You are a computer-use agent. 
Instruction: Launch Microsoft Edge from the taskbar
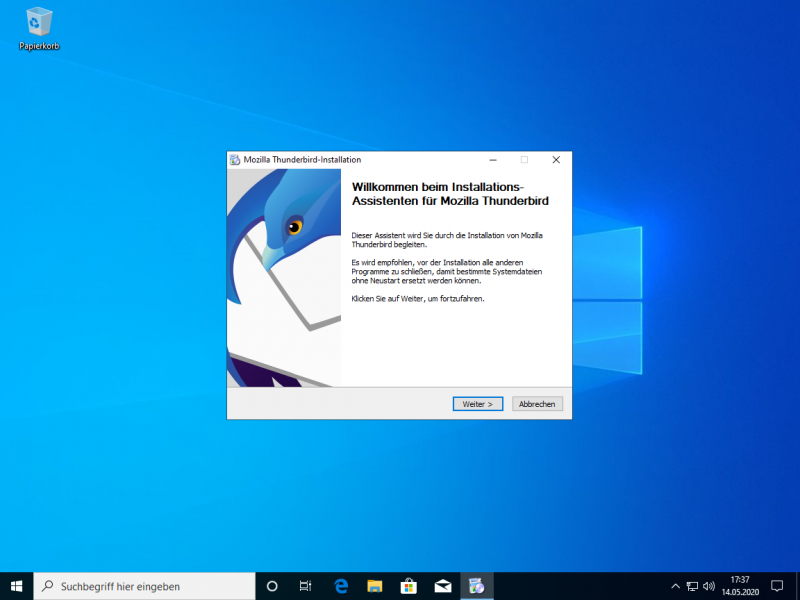tap(340, 586)
